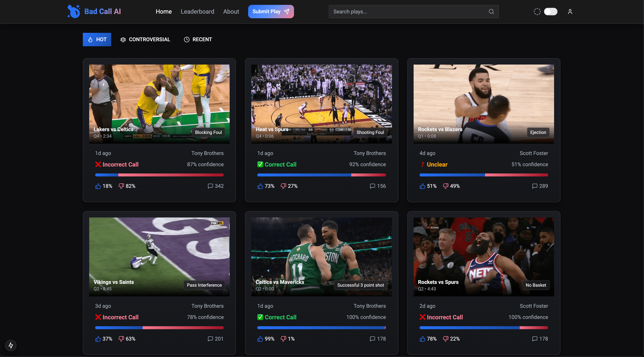Go to Home in navigation

pos(164,12)
